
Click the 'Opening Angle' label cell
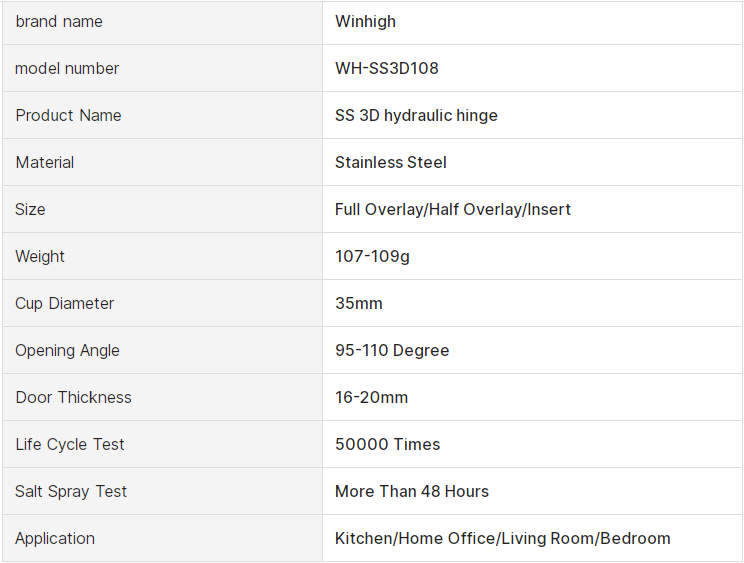point(67,350)
